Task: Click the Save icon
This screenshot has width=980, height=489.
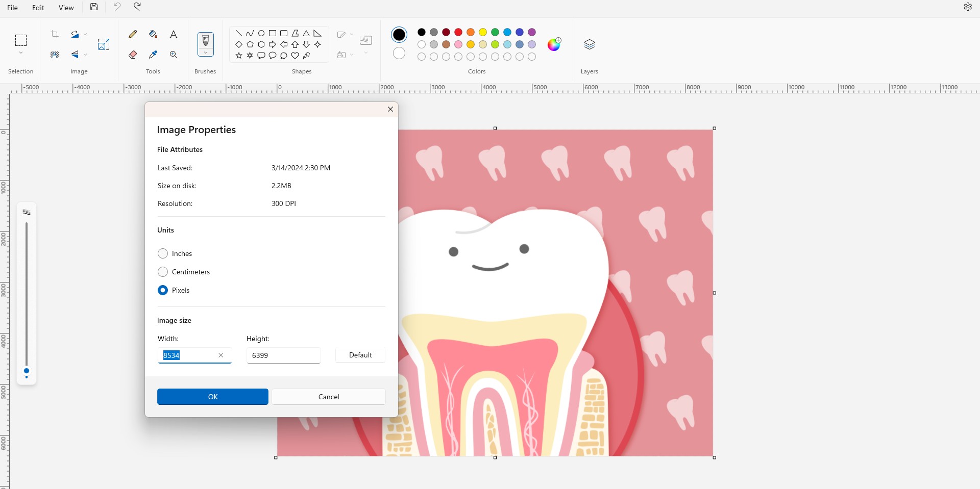Action: pyautogui.click(x=94, y=7)
